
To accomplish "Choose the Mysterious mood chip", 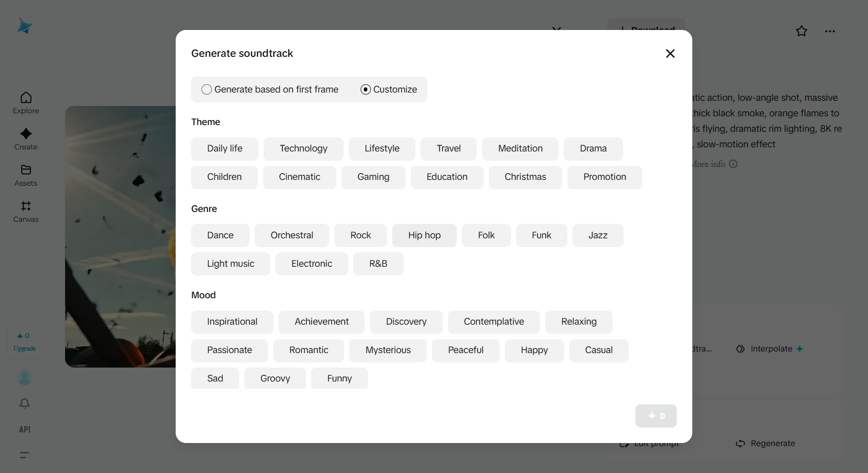I will (388, 350).
